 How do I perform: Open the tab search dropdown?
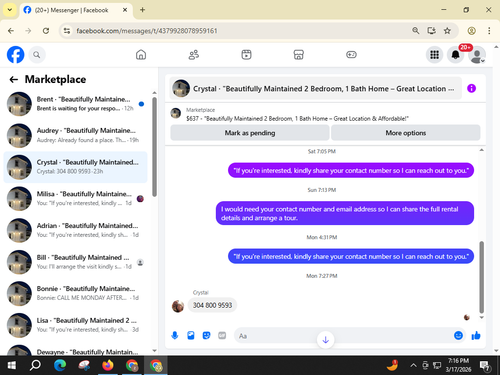tap(10, 10)
